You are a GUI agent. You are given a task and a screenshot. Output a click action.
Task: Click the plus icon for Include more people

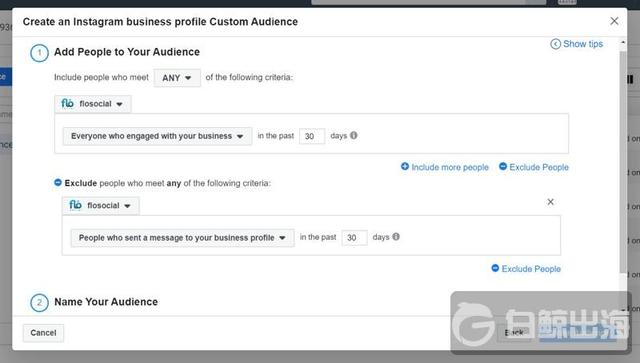pyautogui.click(x=404, y=167)
